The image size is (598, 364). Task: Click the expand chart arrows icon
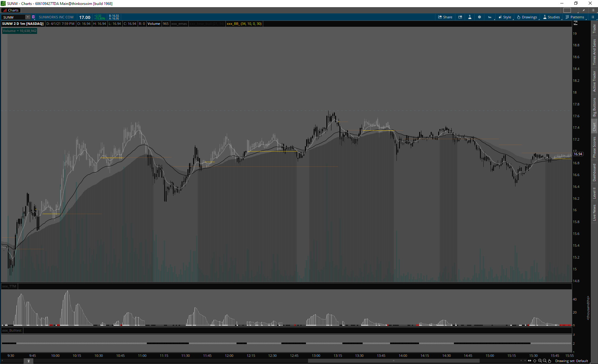529,361
